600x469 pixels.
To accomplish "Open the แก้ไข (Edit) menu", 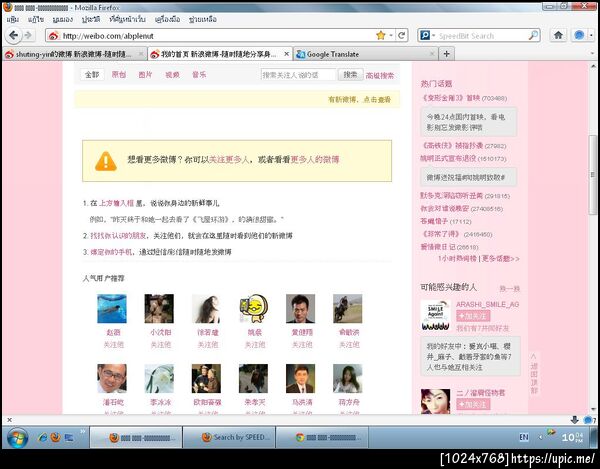I will pyautogui.click(x=36, y=19).
